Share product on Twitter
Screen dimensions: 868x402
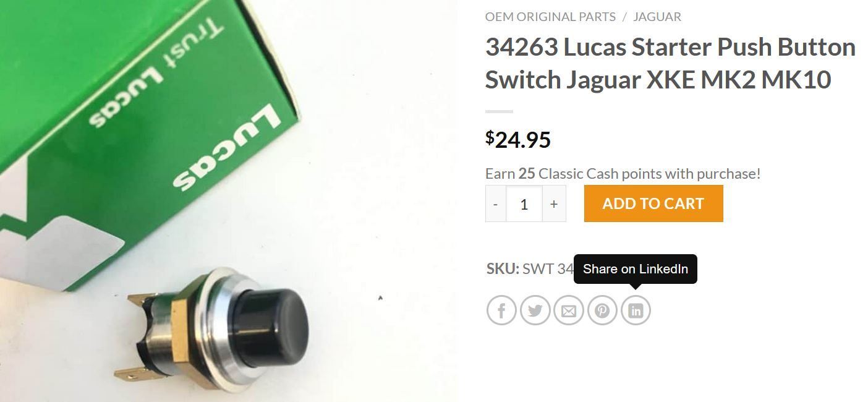[535, 310]
